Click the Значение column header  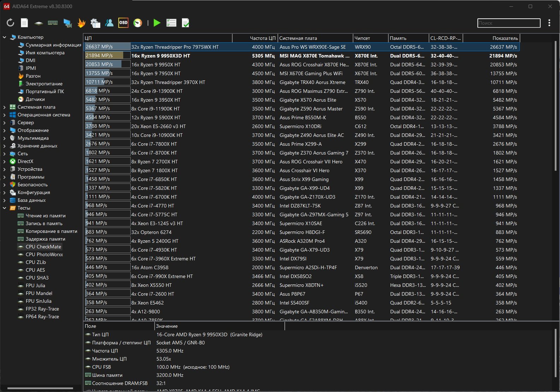(219, 326)
